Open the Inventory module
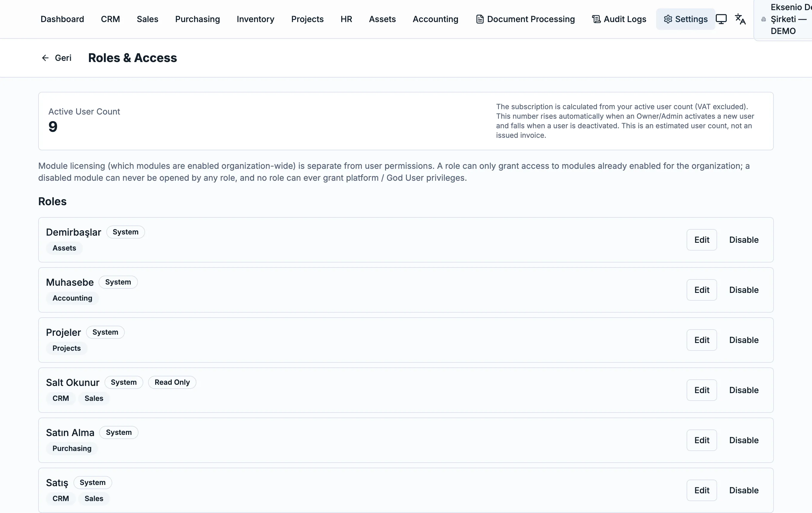Viewport: 812px width, 513px height. [x=255, y=19]
